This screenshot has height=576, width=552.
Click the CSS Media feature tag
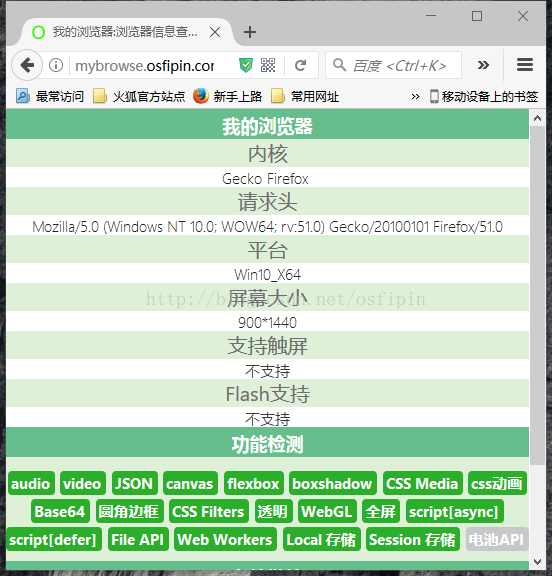point(423,483)
